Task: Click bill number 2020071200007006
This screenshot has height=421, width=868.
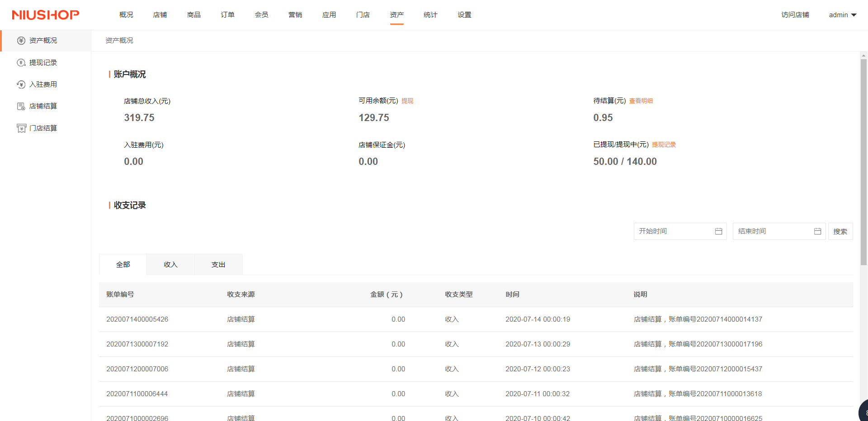Action: (137, 369)
